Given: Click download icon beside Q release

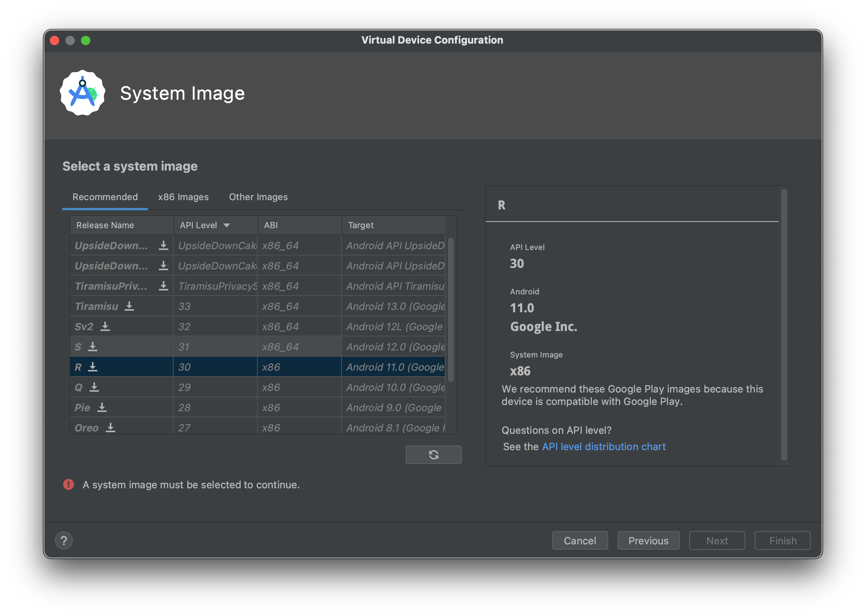Looking at the screenshot, I should point(94,387).
